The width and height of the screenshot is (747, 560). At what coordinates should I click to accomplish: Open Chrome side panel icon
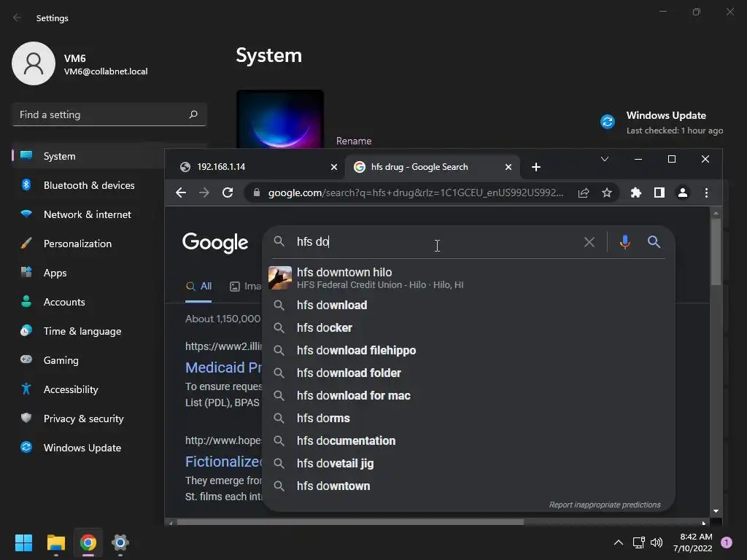click(x=659, y=192)
